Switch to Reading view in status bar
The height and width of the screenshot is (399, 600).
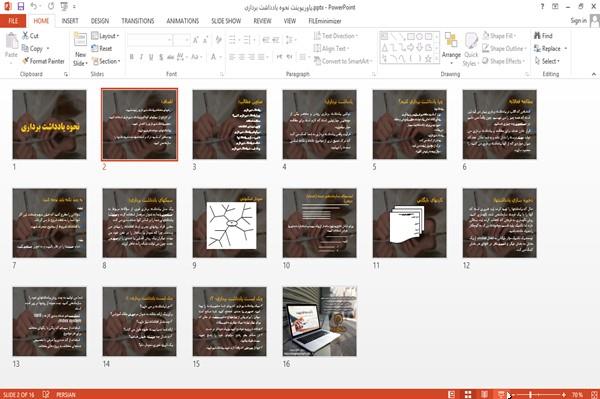pos(484,394)
